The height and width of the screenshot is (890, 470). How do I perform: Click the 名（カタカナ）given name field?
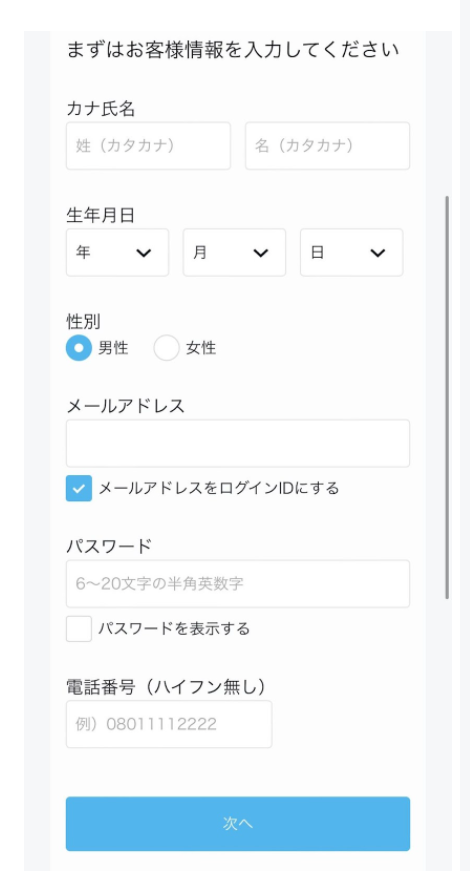[x=328, y=146]
